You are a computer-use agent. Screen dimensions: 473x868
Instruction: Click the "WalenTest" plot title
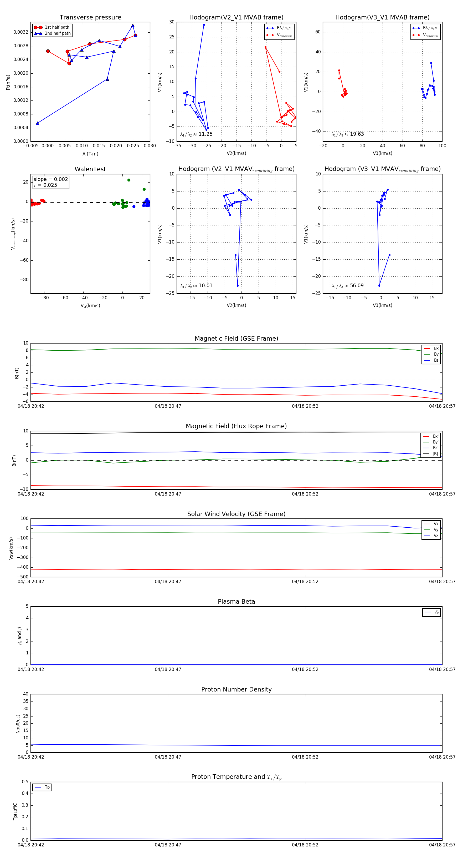(90, 169)
